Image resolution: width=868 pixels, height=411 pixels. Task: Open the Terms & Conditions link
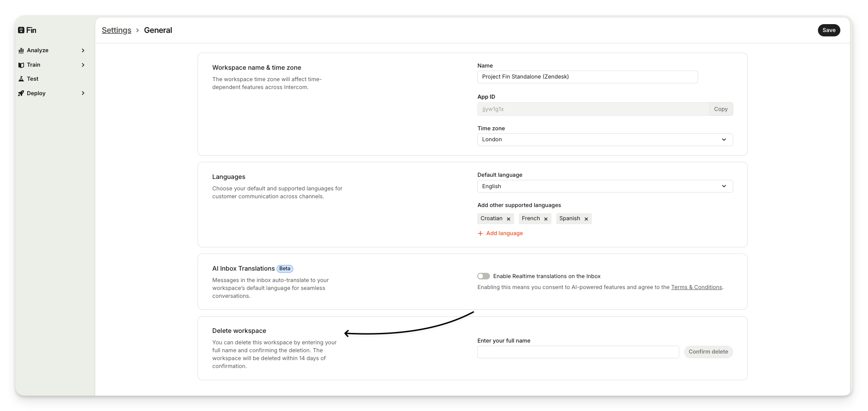click(696, 287)
